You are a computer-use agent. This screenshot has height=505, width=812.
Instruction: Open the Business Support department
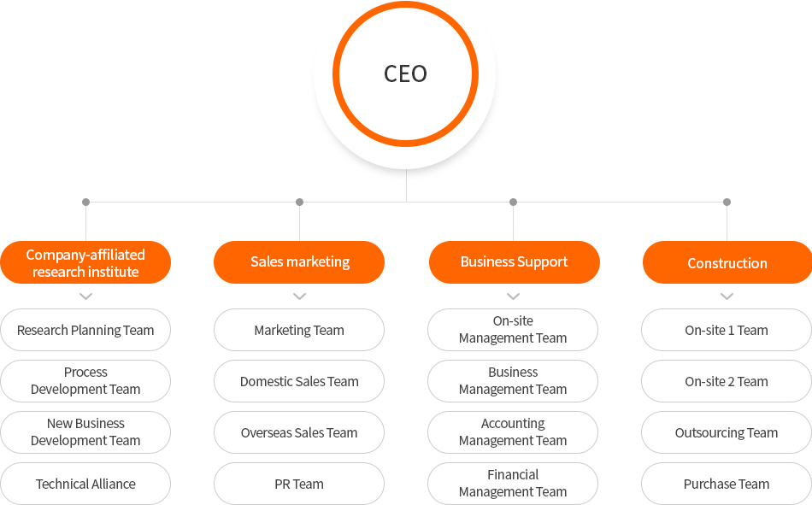(x=515, y=262)
